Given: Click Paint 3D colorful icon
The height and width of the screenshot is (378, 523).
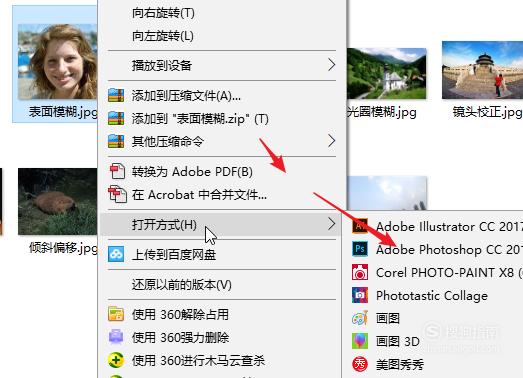Looking at the screenshot, I should pyautogui.click(x=360, y=341).
